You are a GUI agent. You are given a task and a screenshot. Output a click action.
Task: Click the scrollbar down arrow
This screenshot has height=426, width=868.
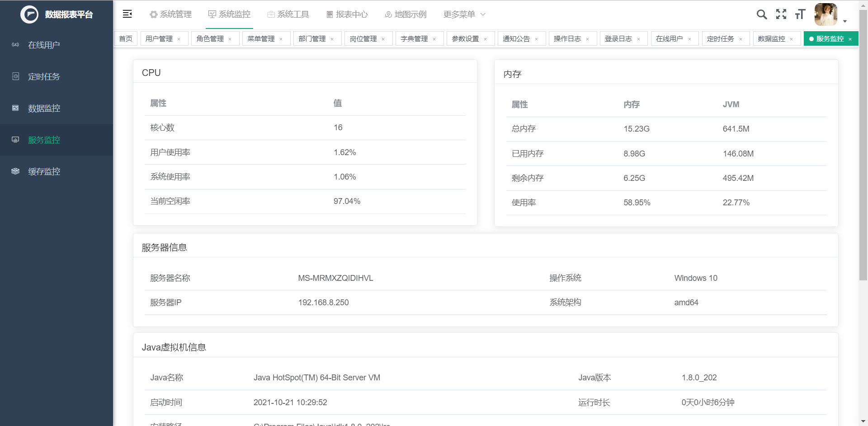[863, 421]
